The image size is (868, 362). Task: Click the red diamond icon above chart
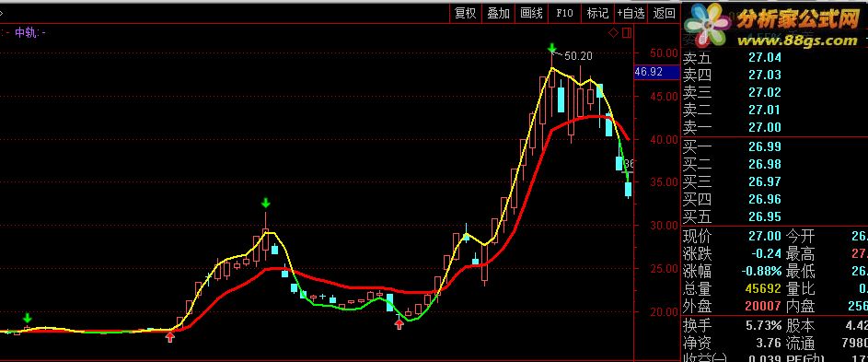pos(613,33)
